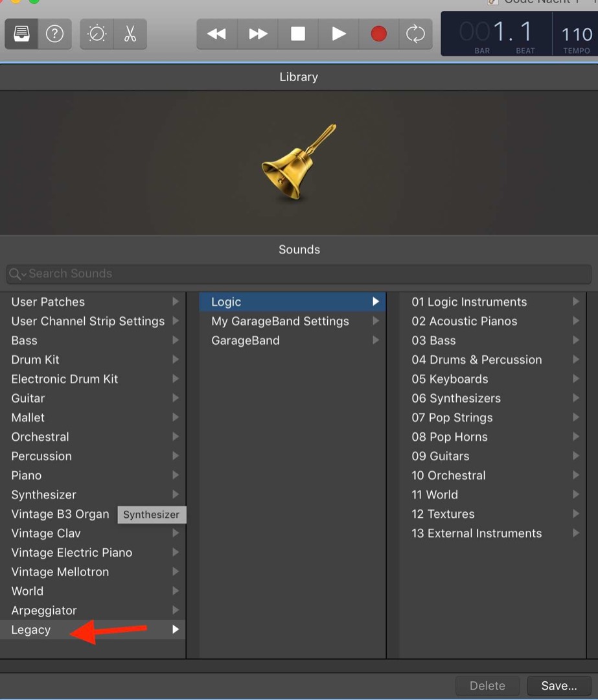Expand Electronic Drum Kit arrow
Image resolution: width=598 pixels, height=700 pixels.
pyautogui.click(x=176, y=379)
